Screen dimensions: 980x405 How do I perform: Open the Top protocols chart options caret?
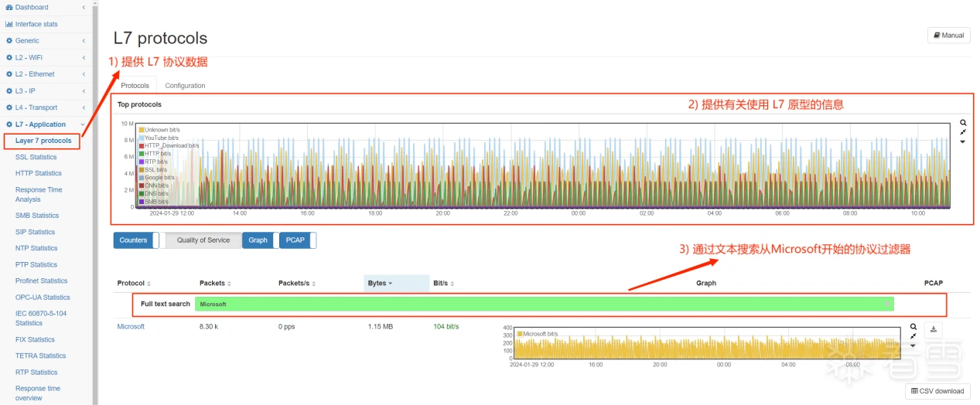963,142
